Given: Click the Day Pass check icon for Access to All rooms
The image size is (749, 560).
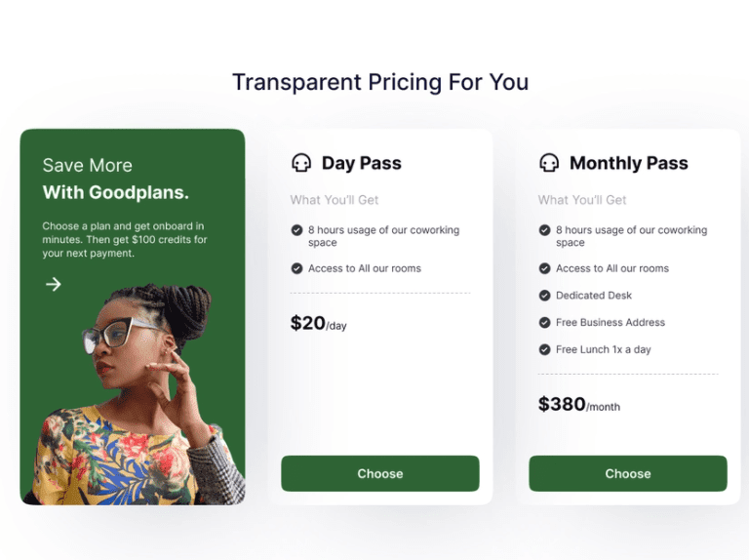Looking at the screenshot, I should [296, 268].
